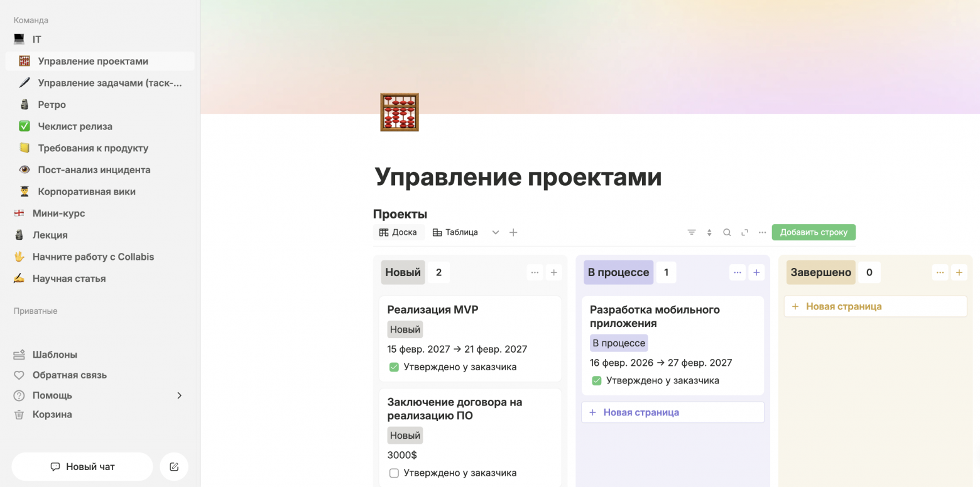This screenshot has width=980, height=487.
Task: Open options menu for Новый column
Action: pyautogui.click(x=535, y=272)
